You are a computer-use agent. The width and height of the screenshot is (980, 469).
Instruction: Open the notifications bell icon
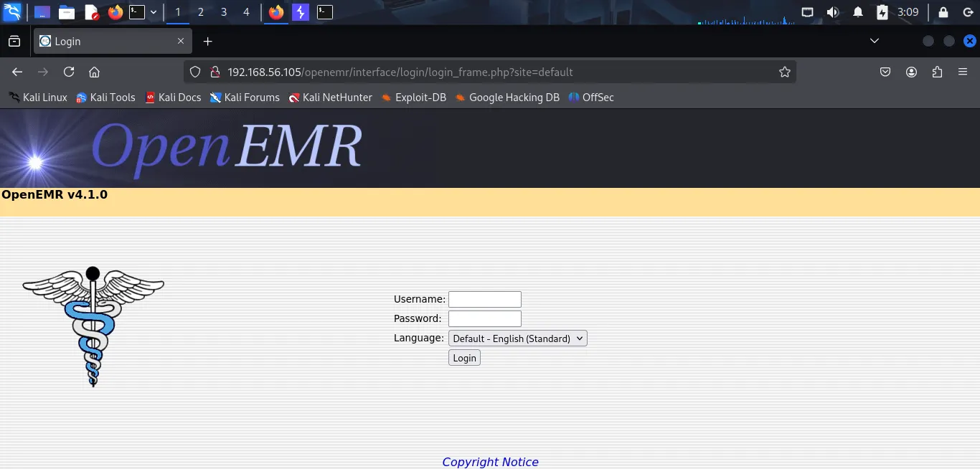tap(857, 12)
